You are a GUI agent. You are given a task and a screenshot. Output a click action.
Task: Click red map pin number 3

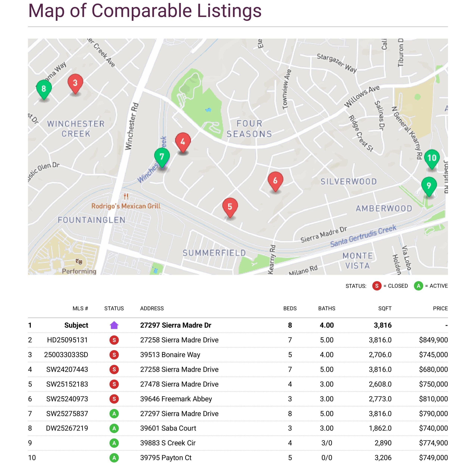tap(75, 83)
